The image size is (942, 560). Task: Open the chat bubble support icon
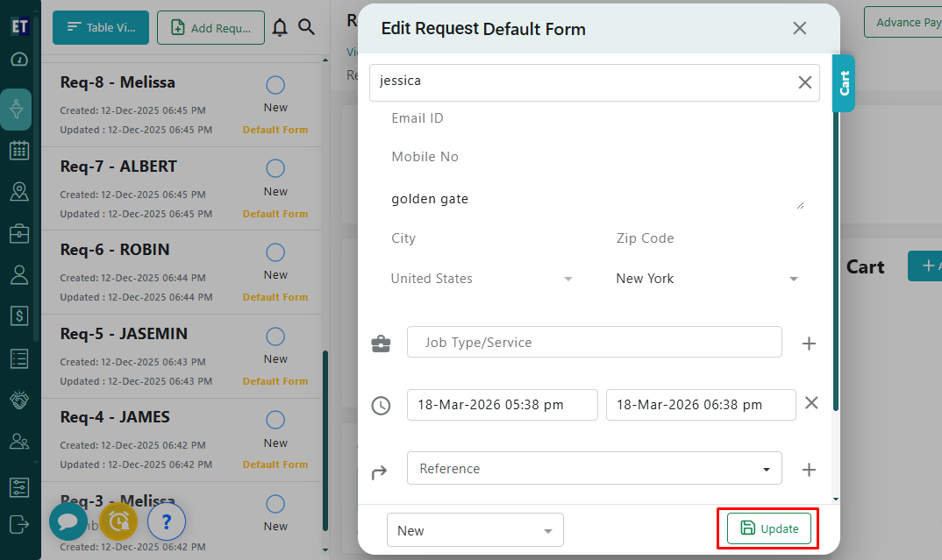coord(68,522)
